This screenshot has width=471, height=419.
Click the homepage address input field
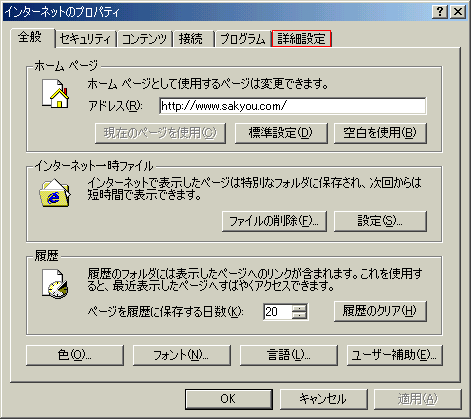coord(293,106)
